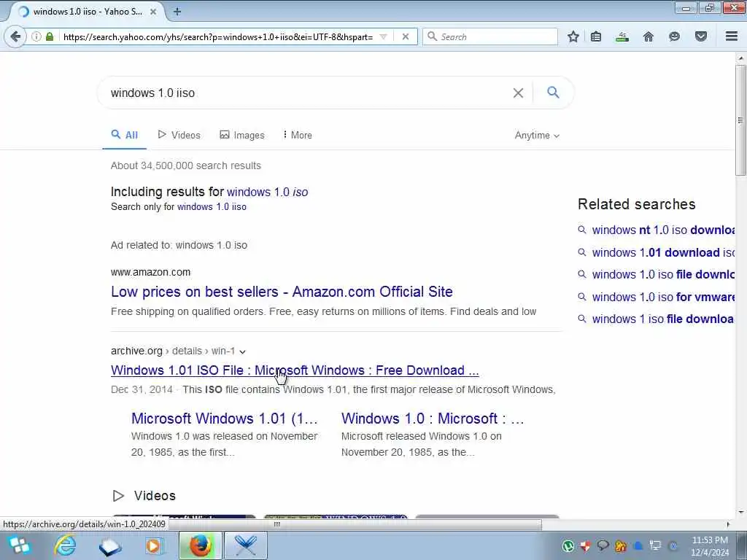Expand archive.org result options chevron
Viewport: 747px width, 560px height.
pyautogui.click(x=242, y=351)
